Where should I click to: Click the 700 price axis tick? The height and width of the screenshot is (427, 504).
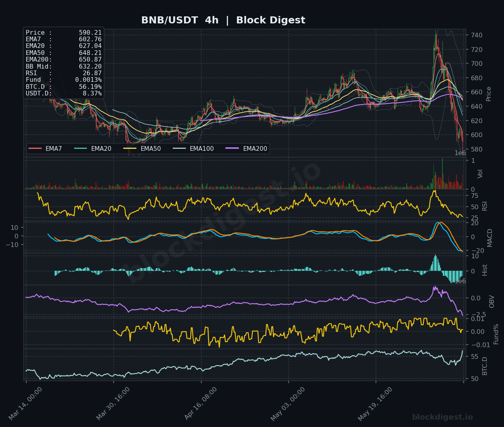(476, 64)
